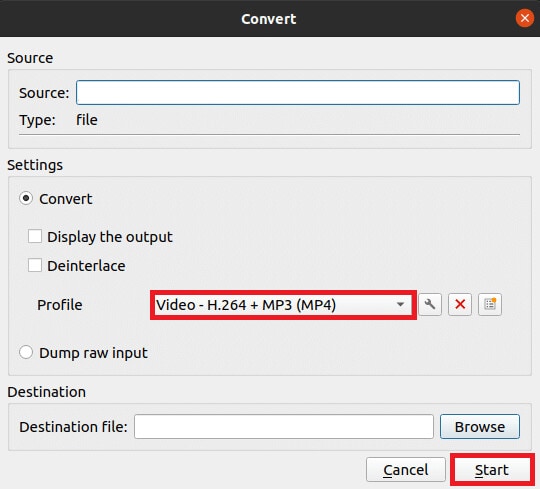Focus the Source input field
The height and width of the screenshot is (489, 540).
(x=298, y=93)
